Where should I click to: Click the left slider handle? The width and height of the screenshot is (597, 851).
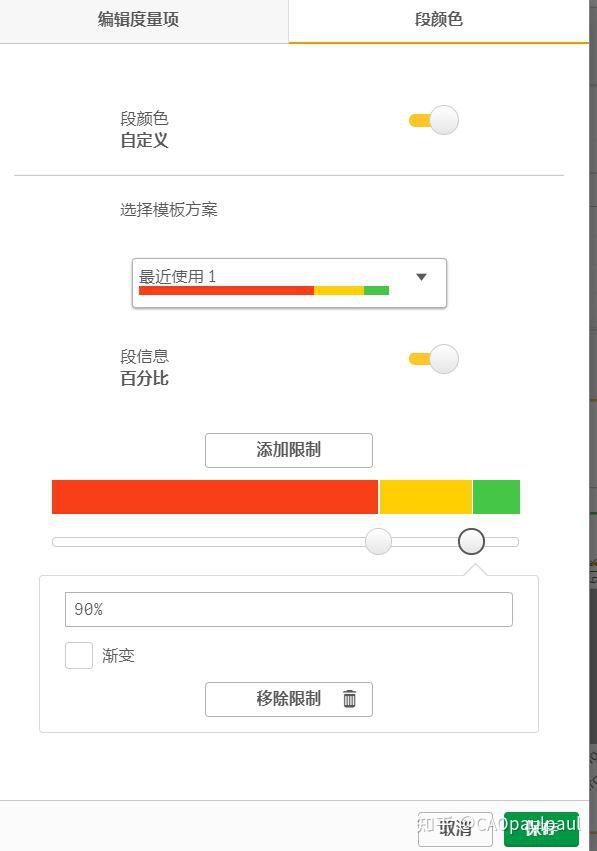[x=378, y=541]
